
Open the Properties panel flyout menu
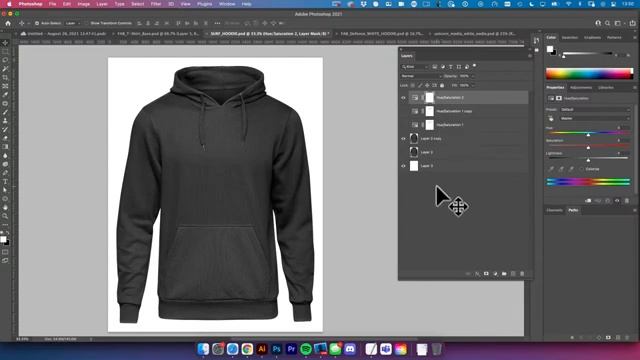click(635, 87)
